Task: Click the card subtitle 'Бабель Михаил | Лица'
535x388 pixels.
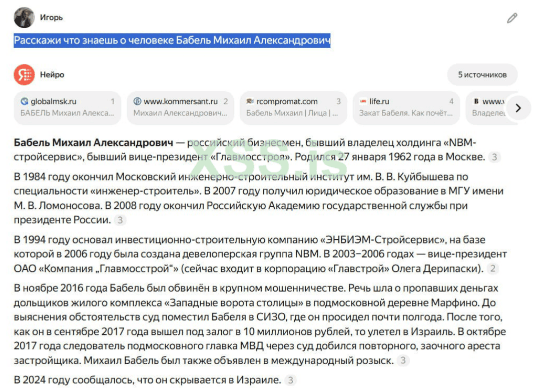Action: point(287,113)
